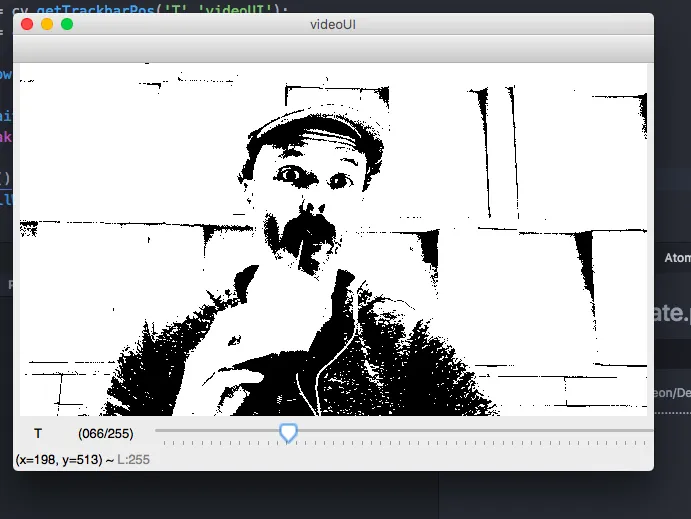The height and width of the screenshot is (519, 691).
Task: Click the getTrackbarPos code line behind window
Action: click(x=150, y=9)
